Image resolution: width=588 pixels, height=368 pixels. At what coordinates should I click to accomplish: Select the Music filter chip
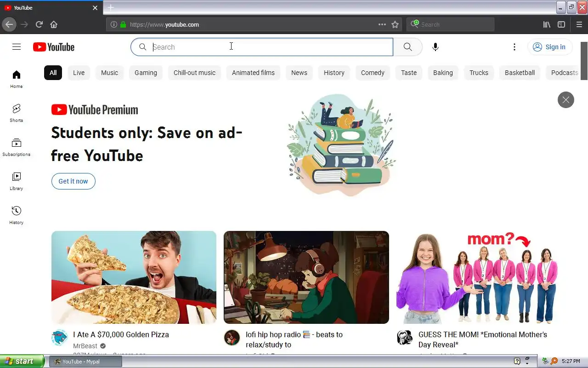point(110,73)
